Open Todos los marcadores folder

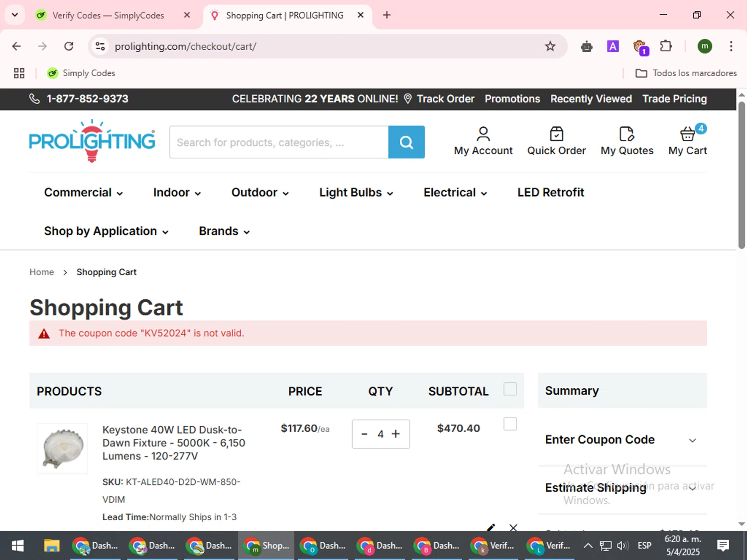click(686, 73)
